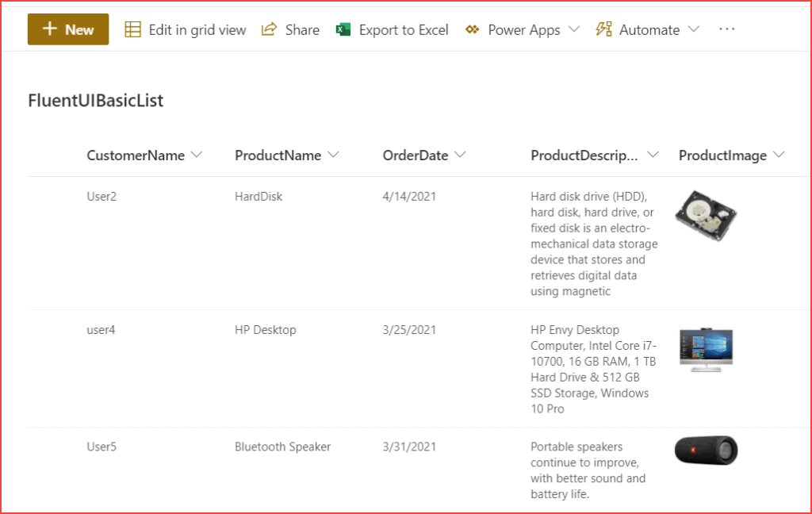Screen dimensions: 812x514
Task: Click ProductImage column header
Action: pyautogui.click(x=723, y=155)
